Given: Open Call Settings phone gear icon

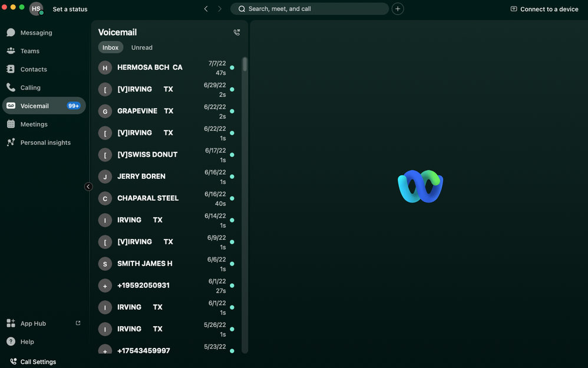Looking at the screenshot, I should click(14, 362).
